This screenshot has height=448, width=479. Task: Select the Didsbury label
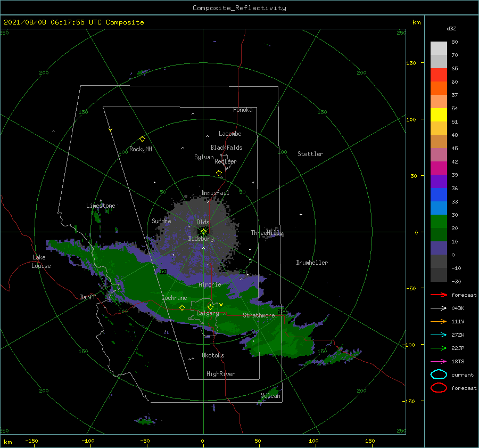coord(201,239)
